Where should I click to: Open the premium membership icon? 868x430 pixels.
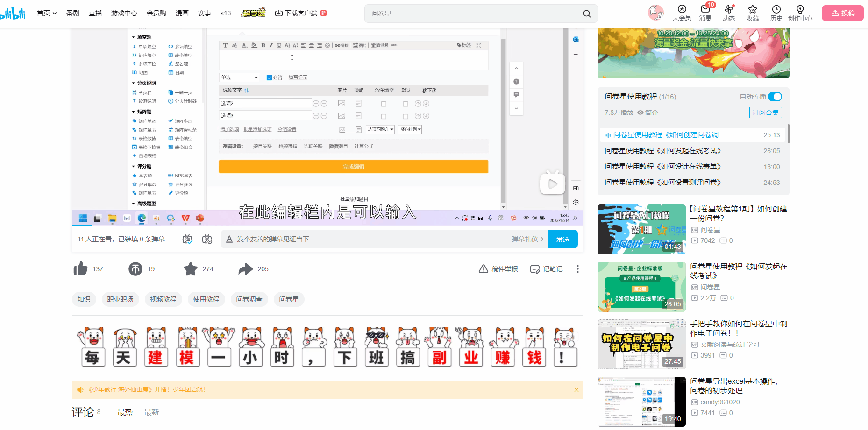coord(682,9)
